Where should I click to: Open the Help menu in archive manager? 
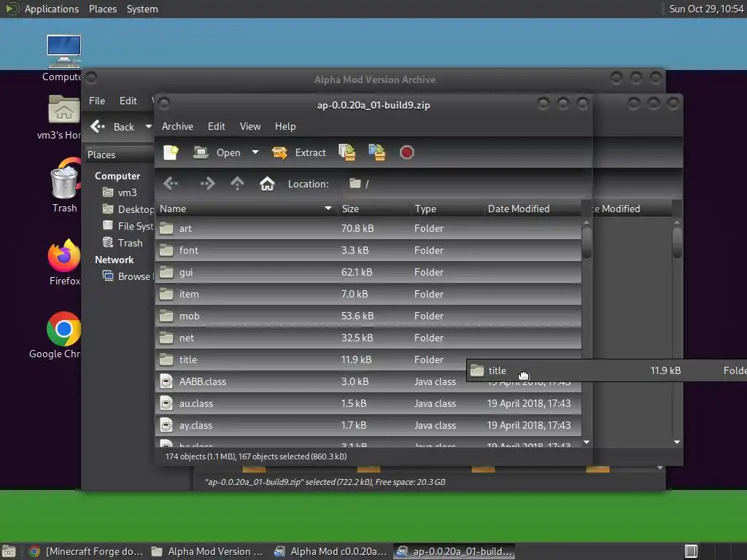[285, 126]
